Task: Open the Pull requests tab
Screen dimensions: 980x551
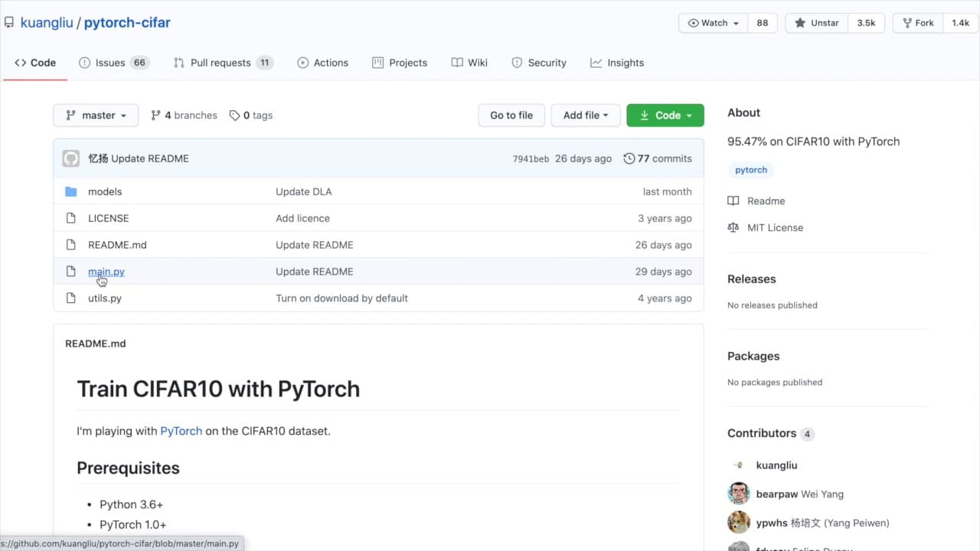Action: [223, 63]
